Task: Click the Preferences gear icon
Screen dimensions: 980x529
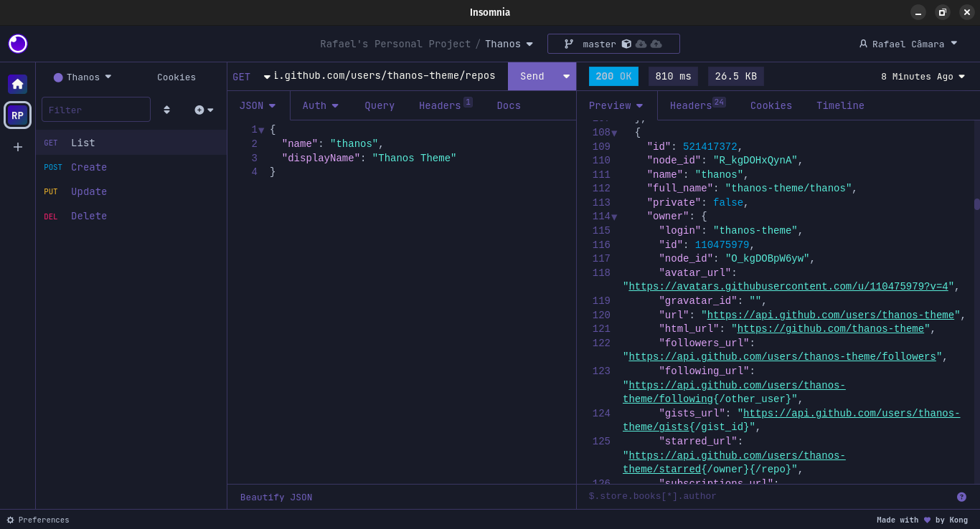Action: coord(10,520)
